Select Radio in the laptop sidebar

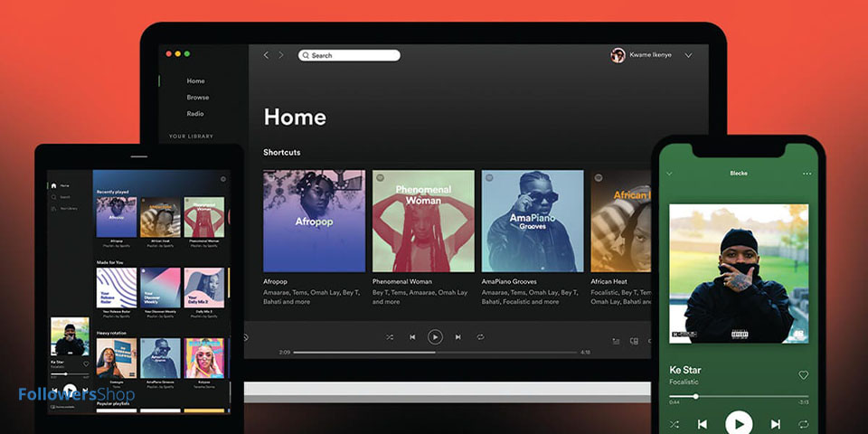coord(195,114)
